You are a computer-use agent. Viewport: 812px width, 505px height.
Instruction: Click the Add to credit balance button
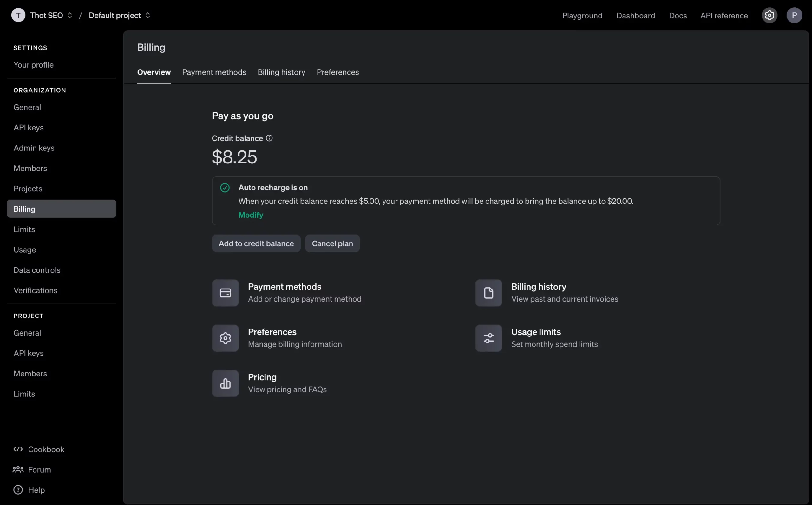[x=256, y=243]
